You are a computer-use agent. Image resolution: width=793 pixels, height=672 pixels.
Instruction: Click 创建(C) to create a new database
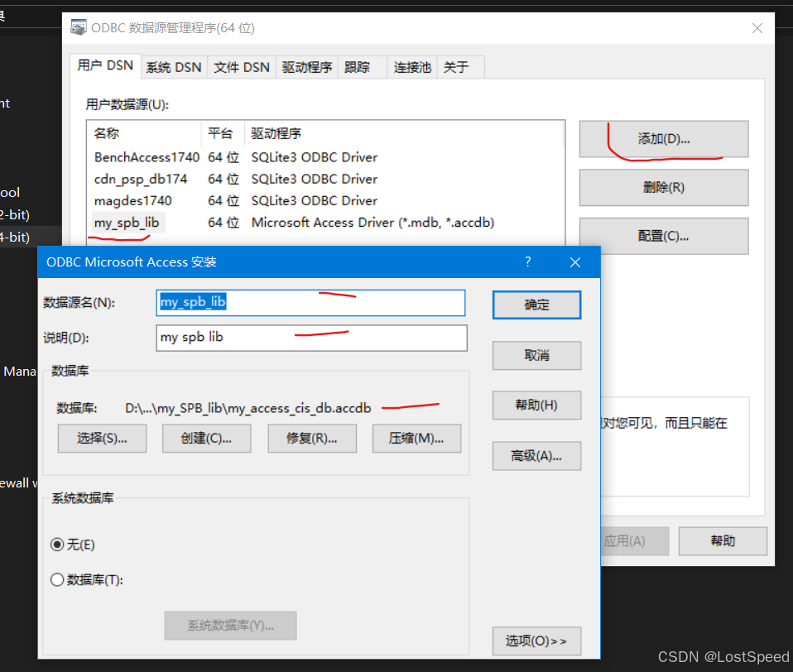click(x=206, y=439)
